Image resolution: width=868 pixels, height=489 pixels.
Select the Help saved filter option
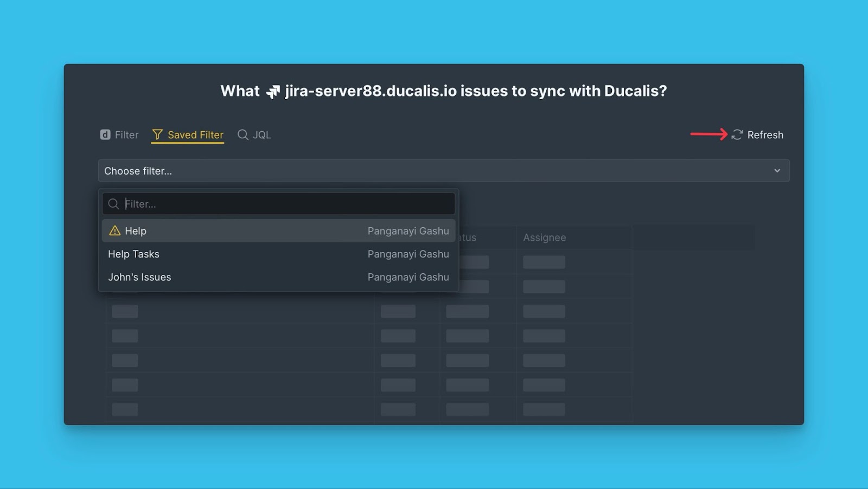136,231
